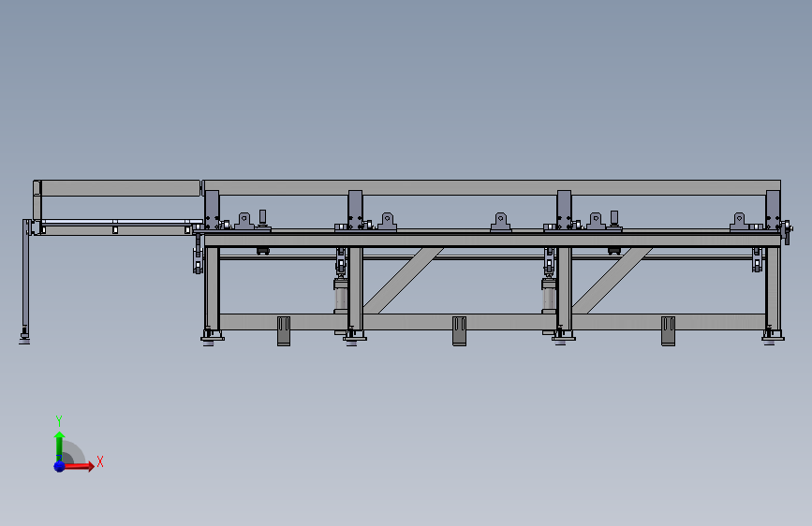This screenshot has width=812, height=526.
Task: Select the leftmost forklift pocket on the bottom beam
Action: click(x=284, y=330)
